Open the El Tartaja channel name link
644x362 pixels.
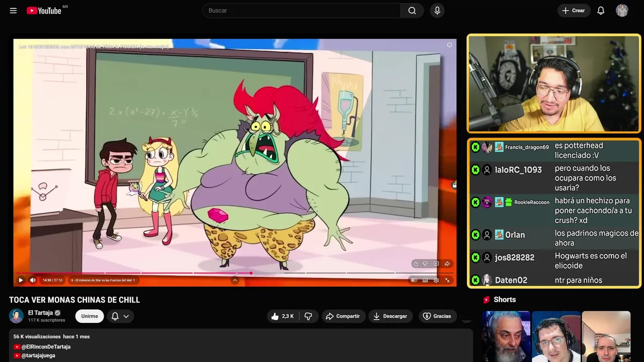click(x=40, y=313)
